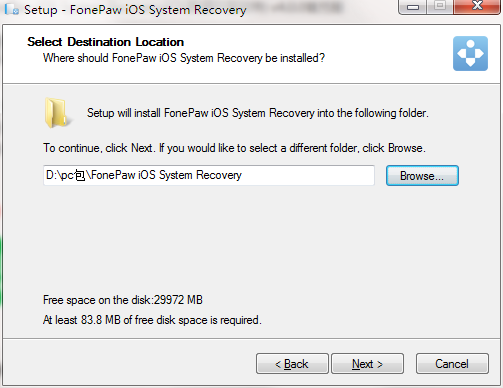
Task: Continue with the Next > button
Action: coord(367,364)
